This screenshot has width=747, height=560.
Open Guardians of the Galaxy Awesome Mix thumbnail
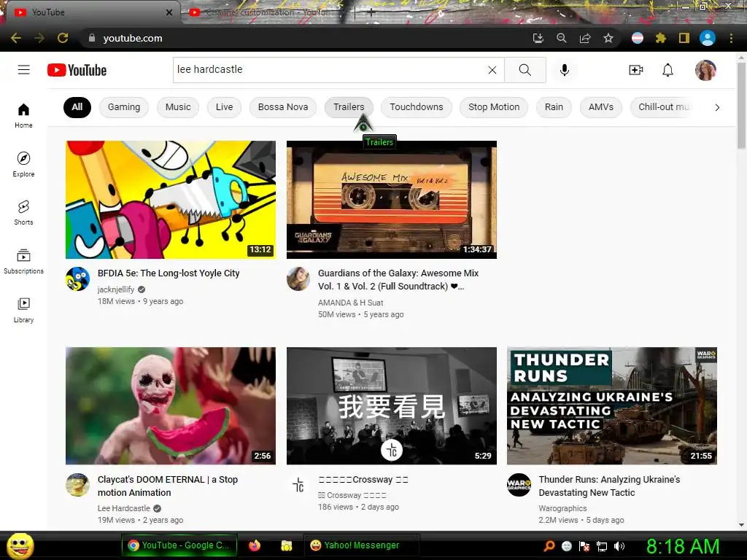pos(392,200)
